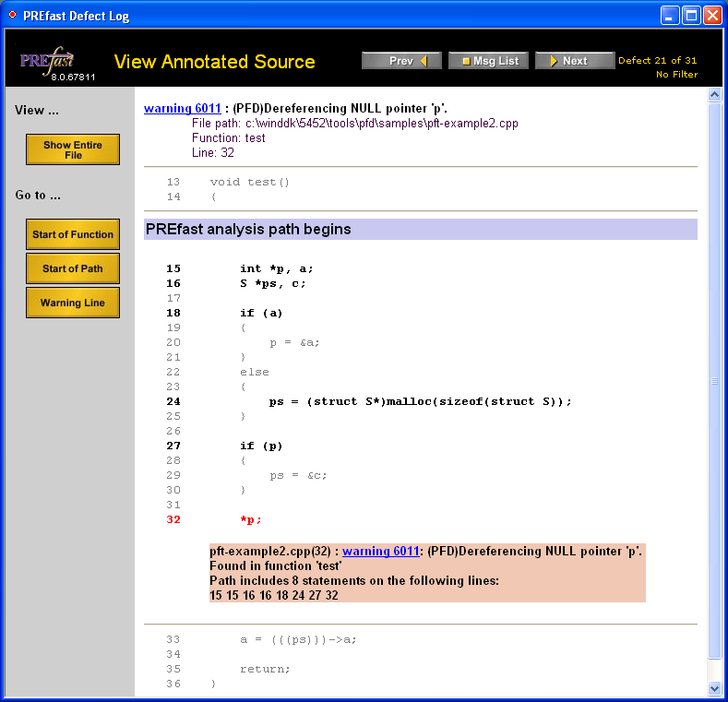The image size is (728, 702).
Task: Go to the Next defect
Action: (x=575, y=61)
